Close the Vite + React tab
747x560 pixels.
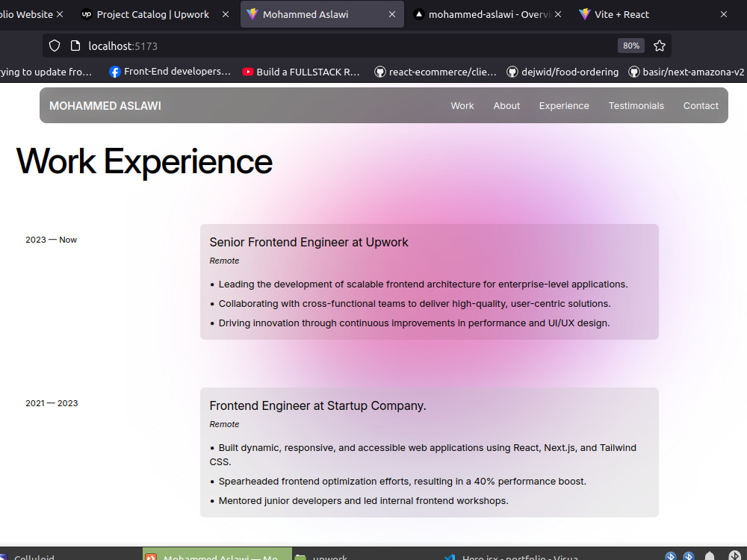coord(724,14)
